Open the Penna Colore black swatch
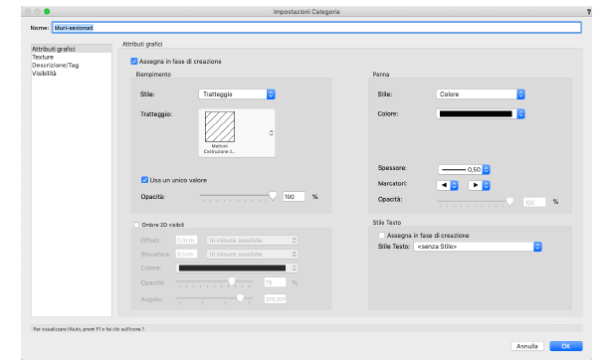This screenshot has width=610, height=364. coord(481,114)
